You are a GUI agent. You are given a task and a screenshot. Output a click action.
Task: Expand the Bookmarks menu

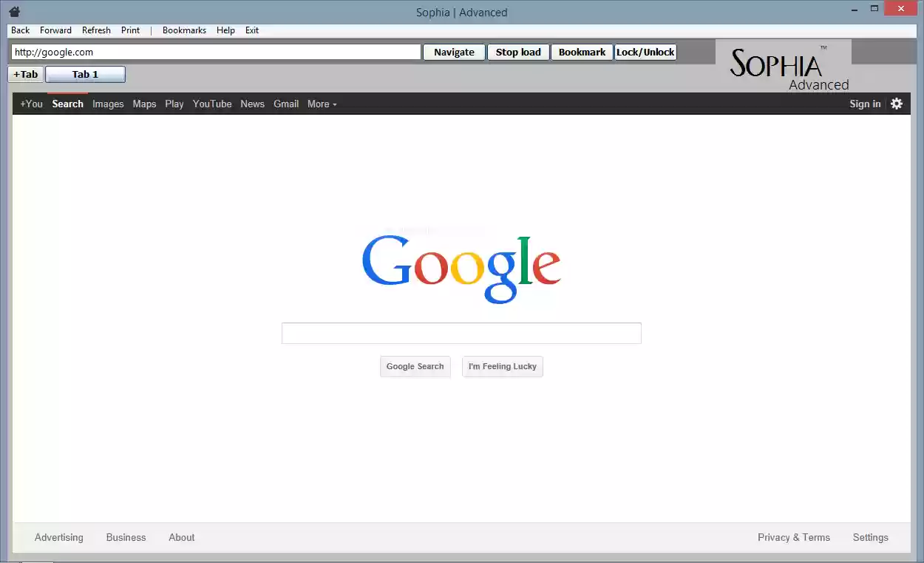point(183,30)
